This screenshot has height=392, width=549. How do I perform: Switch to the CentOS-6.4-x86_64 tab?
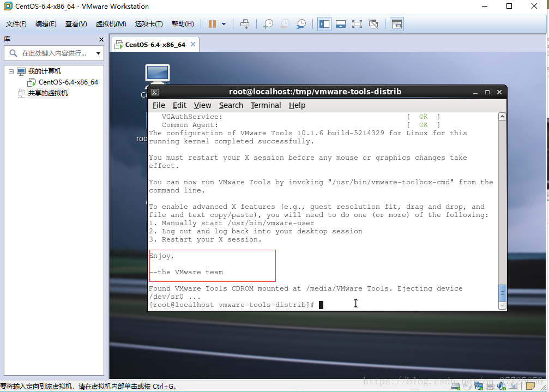(x=155, y=45)
